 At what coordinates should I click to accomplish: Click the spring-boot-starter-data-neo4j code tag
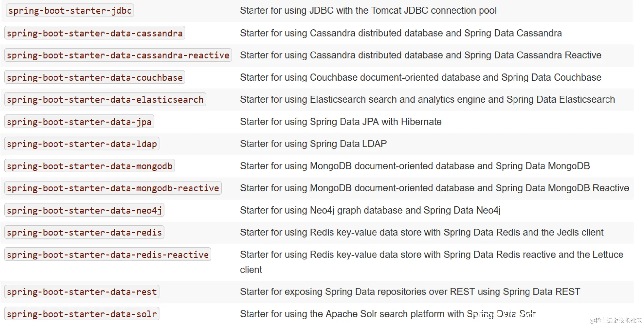click(x=84, y=211)
